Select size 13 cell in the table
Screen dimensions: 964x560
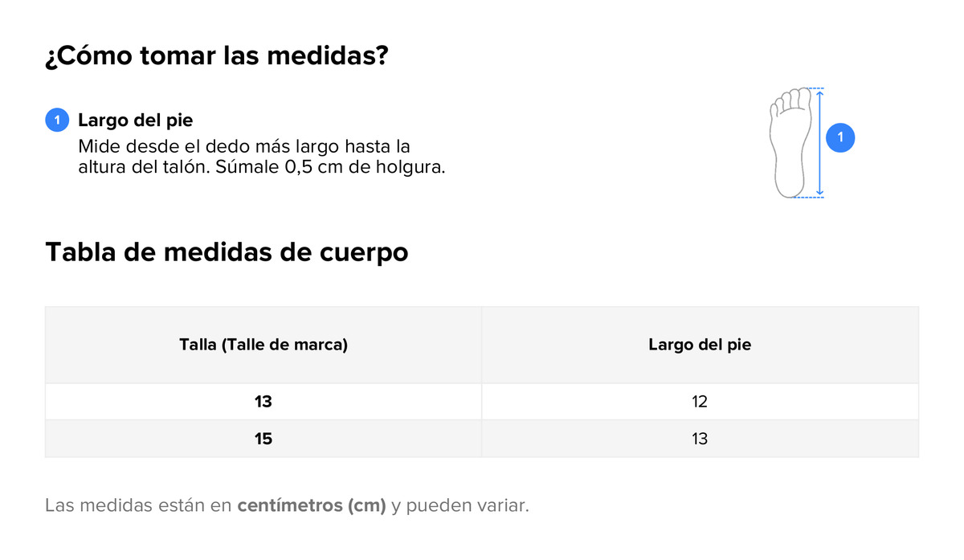[263, 402]
